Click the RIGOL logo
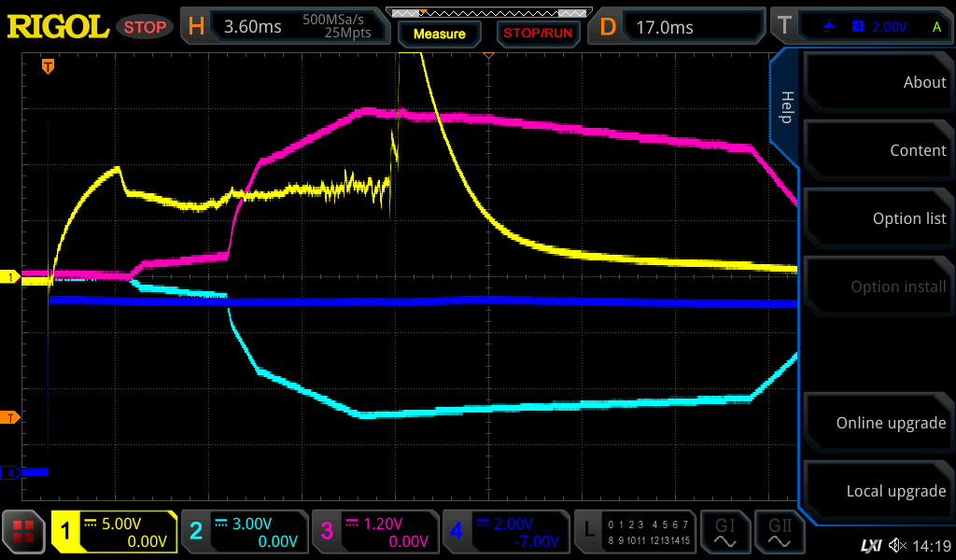The width and height of the screenshot is (956, 560). [x=58, y=26]
